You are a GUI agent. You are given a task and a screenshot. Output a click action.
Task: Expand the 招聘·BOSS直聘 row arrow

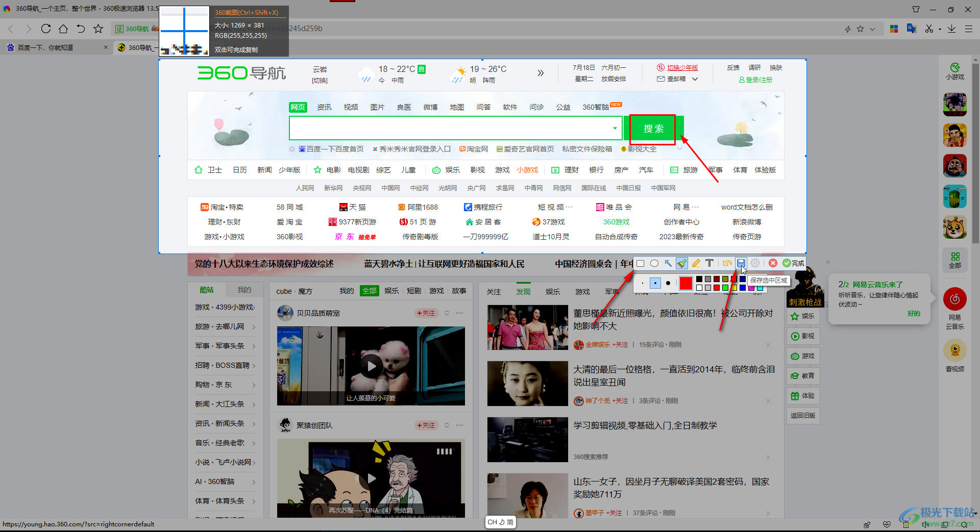tap(254, 365)
